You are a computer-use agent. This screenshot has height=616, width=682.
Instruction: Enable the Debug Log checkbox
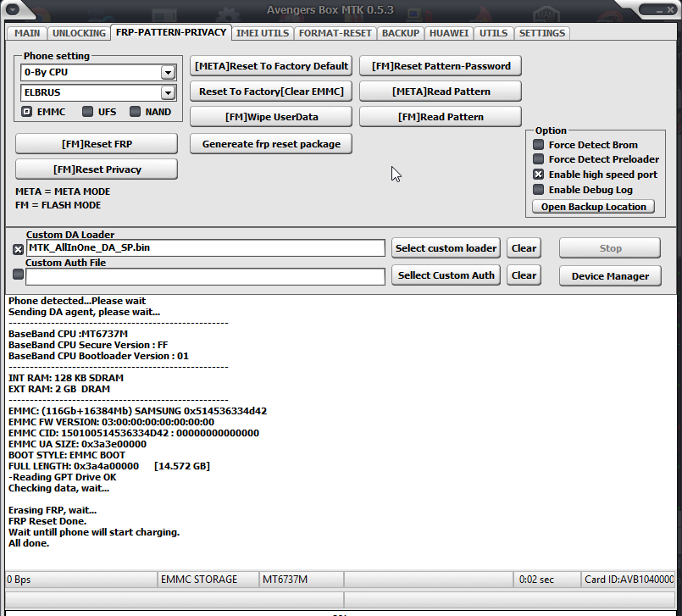pyautogui.click(x=539, y=190)
